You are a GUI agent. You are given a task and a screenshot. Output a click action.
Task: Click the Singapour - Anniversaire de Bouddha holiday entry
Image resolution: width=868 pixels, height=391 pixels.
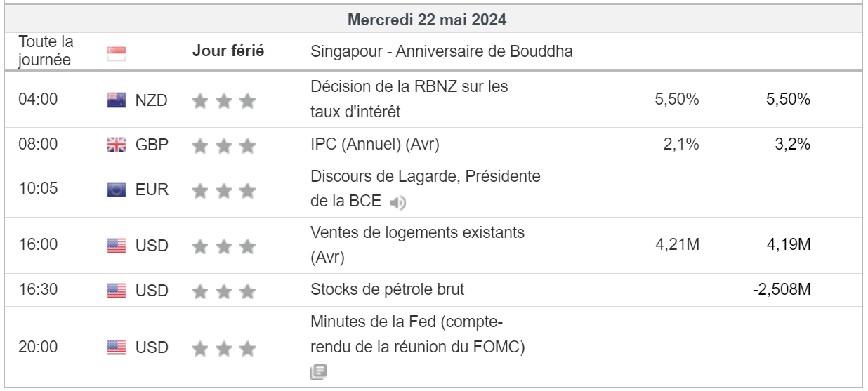coord(441,52)
